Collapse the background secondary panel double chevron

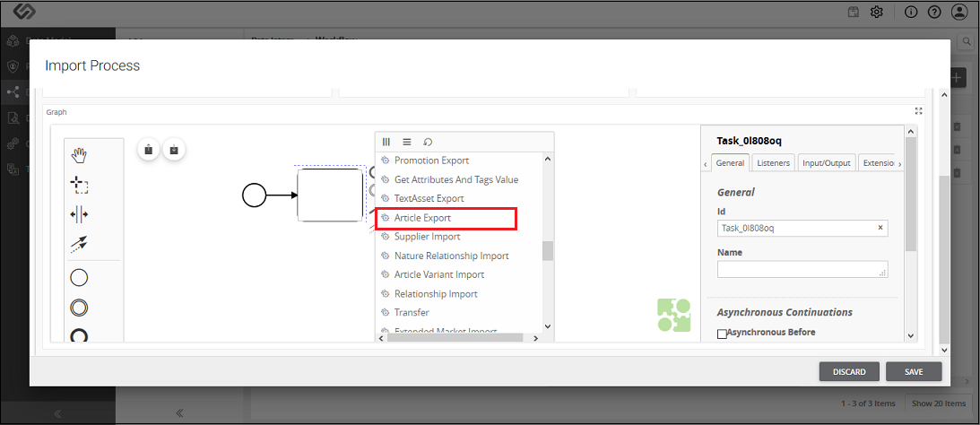pyautogui.click(x=179, y=413)
